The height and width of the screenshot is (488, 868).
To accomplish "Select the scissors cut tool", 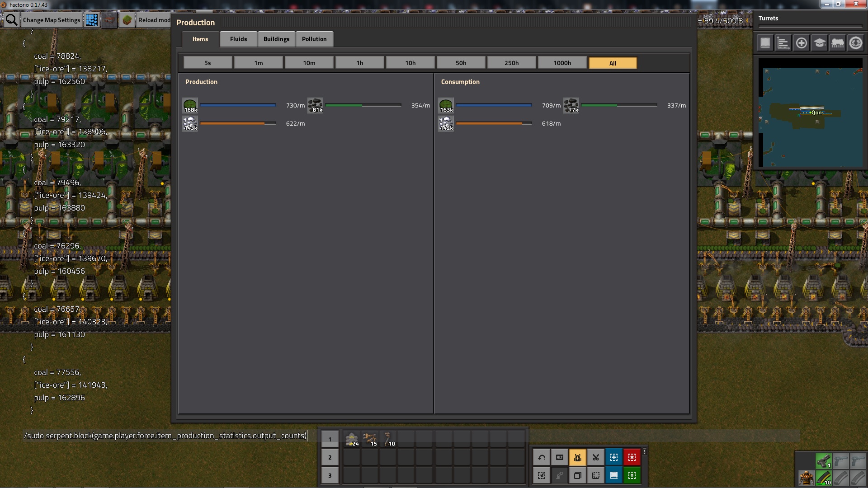I will (596, 457).
